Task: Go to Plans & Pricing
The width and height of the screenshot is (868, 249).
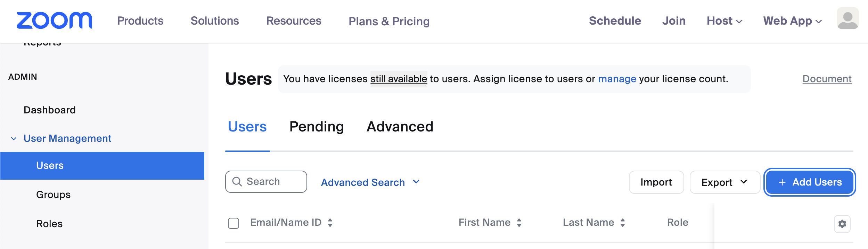Action: [389, 22]
